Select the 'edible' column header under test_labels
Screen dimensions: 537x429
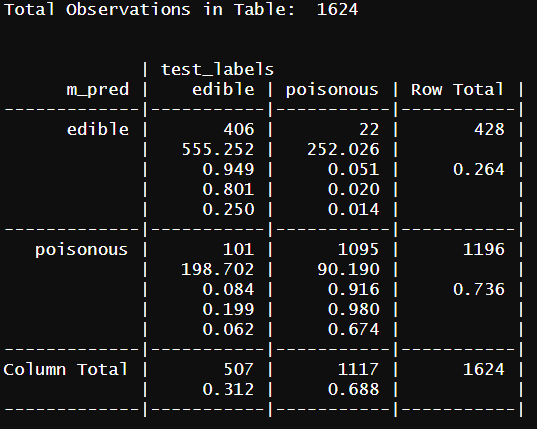click(223, 89)
